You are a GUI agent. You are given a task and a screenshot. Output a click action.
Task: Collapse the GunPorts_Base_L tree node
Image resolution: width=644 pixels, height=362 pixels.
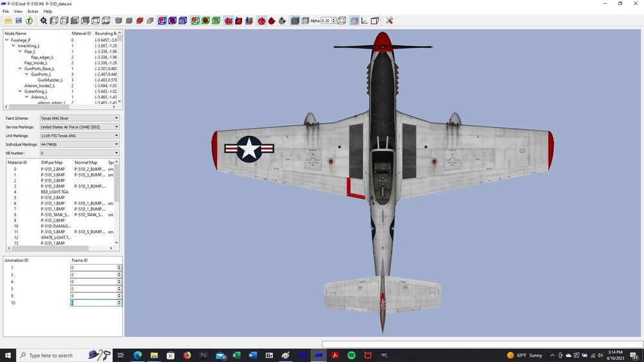[x=20, y=69]
